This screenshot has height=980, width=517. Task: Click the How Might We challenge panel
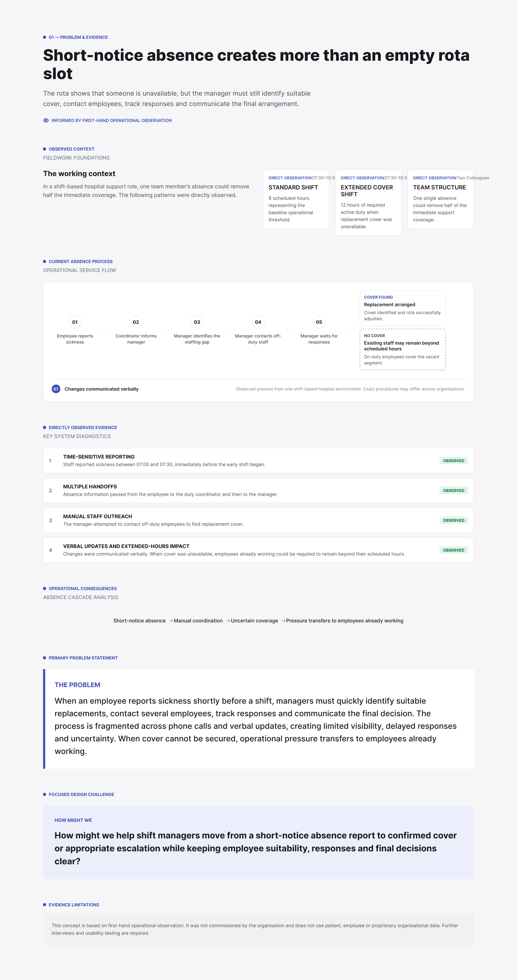point(258,842)
